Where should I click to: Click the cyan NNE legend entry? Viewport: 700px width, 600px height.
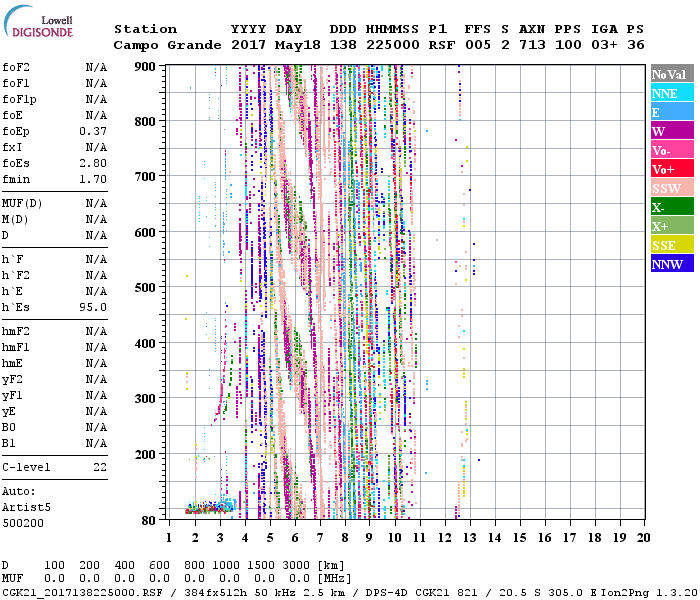pos(671,93)
